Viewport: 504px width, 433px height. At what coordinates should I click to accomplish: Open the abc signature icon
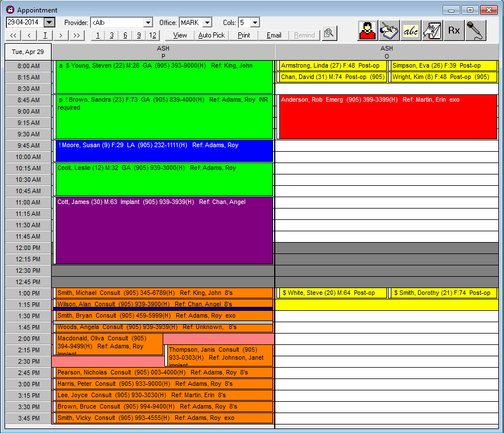(x=411, y=31)
